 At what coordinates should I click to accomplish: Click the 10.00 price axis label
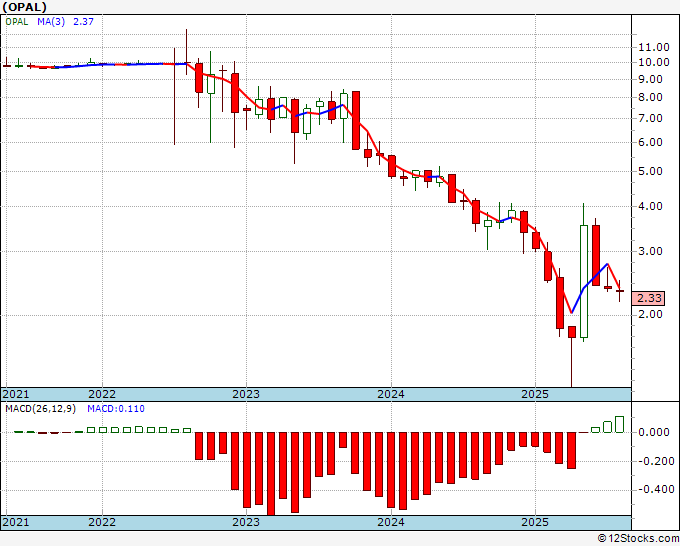[x=654, y=62]
